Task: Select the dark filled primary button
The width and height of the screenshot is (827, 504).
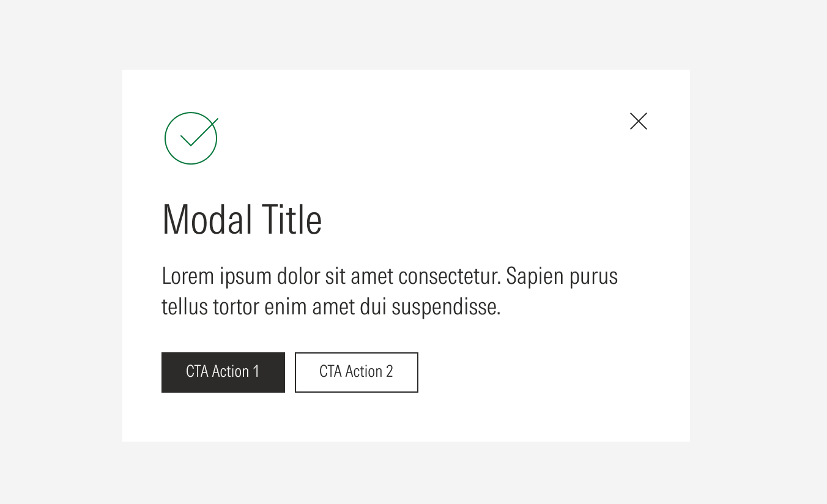Action: point(223,372)
